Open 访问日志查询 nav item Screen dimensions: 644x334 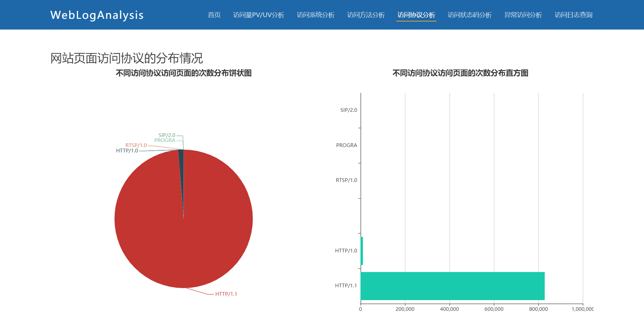(x=574, y=15)
